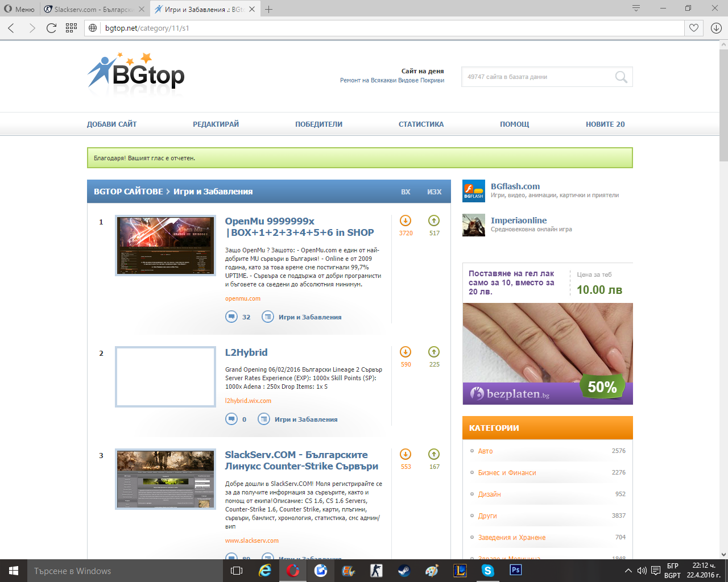Open ПОМОЩ menu item
Screen dimensions: 728x582
514,124
